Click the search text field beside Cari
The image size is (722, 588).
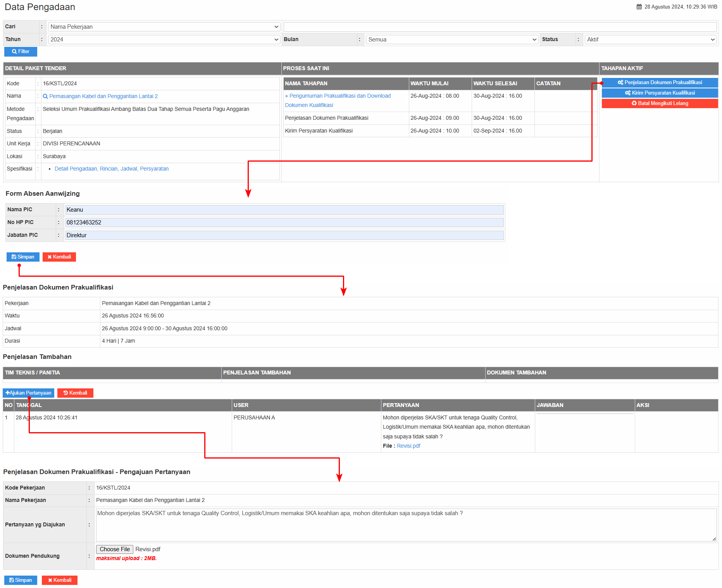500,27
